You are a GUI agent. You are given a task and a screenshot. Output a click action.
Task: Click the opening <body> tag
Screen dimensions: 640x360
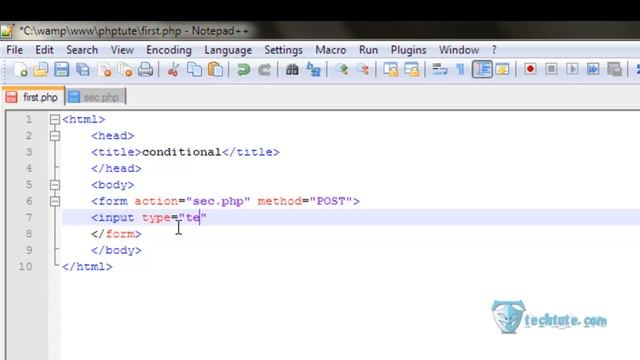click(x=113, y=185)
